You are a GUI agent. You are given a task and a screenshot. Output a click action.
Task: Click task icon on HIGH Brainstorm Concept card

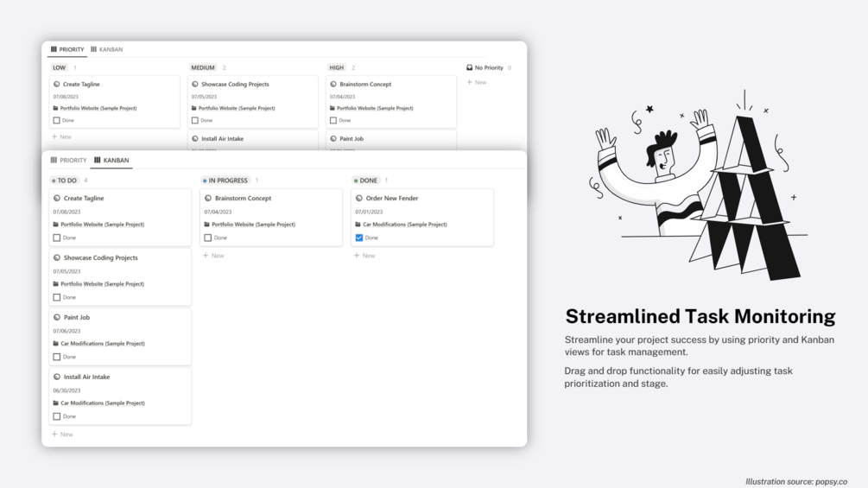pyautogui.click(x=333, y=84)
